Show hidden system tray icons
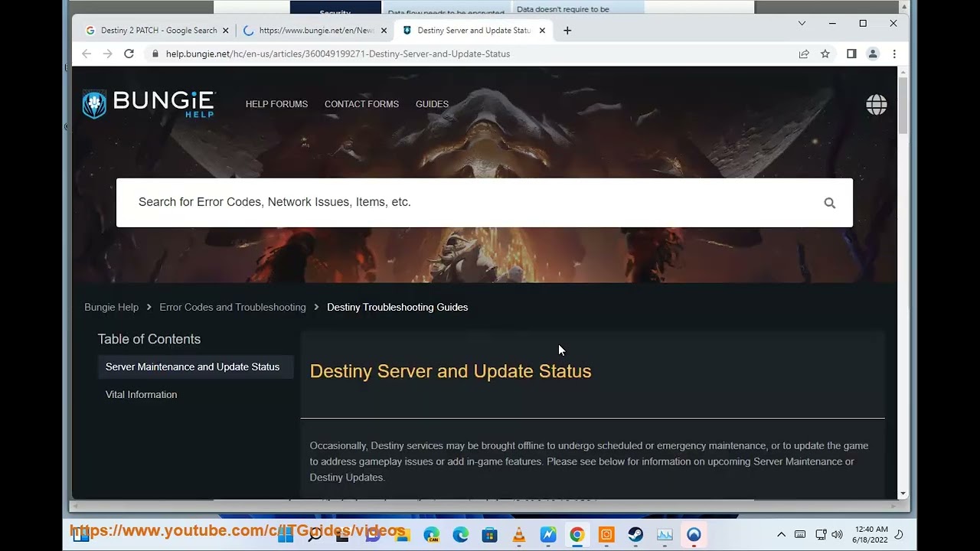Viewport: 980px width, 551px height. coord(781,534)
